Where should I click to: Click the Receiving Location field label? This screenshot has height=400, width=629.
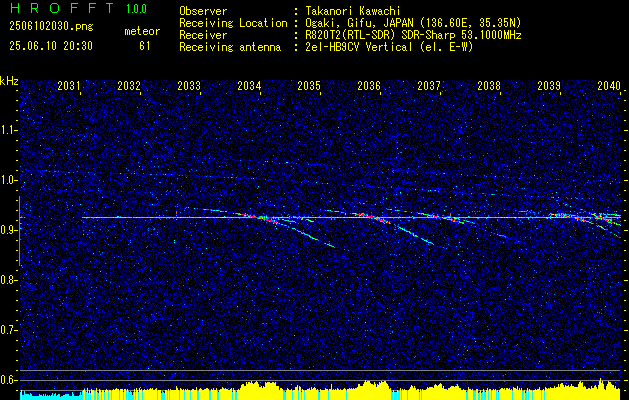[233, 23]
